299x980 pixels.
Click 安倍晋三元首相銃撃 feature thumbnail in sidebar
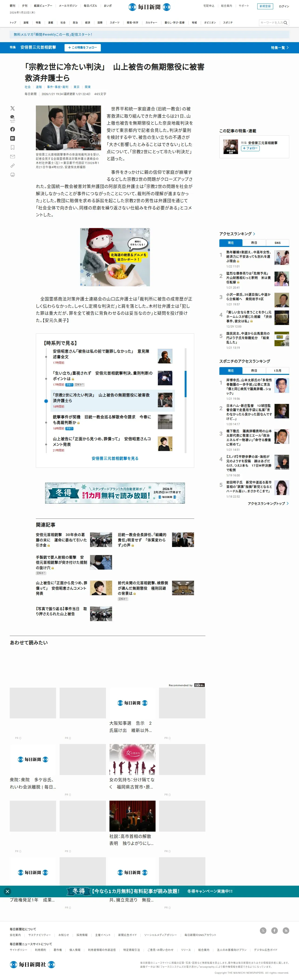(231, 147)
